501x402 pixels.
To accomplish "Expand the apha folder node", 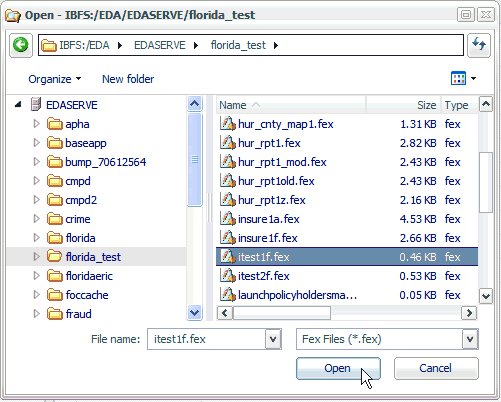I will click(36, 124).
